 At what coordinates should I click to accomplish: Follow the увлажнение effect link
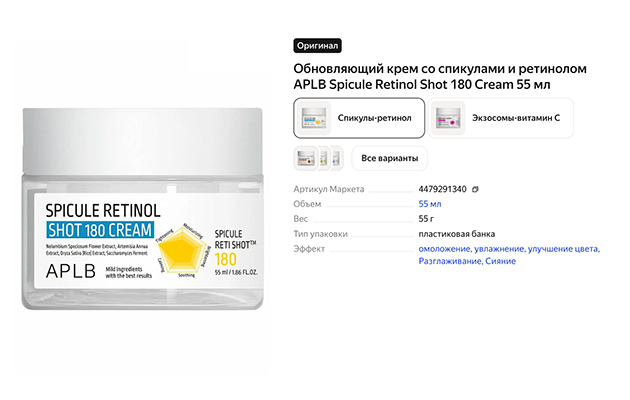500,249
